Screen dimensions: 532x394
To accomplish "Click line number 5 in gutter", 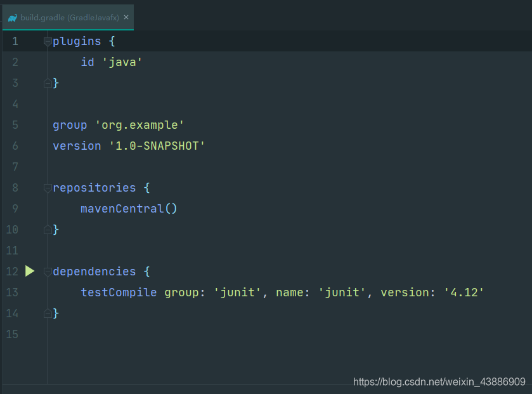I will point(15,125).
